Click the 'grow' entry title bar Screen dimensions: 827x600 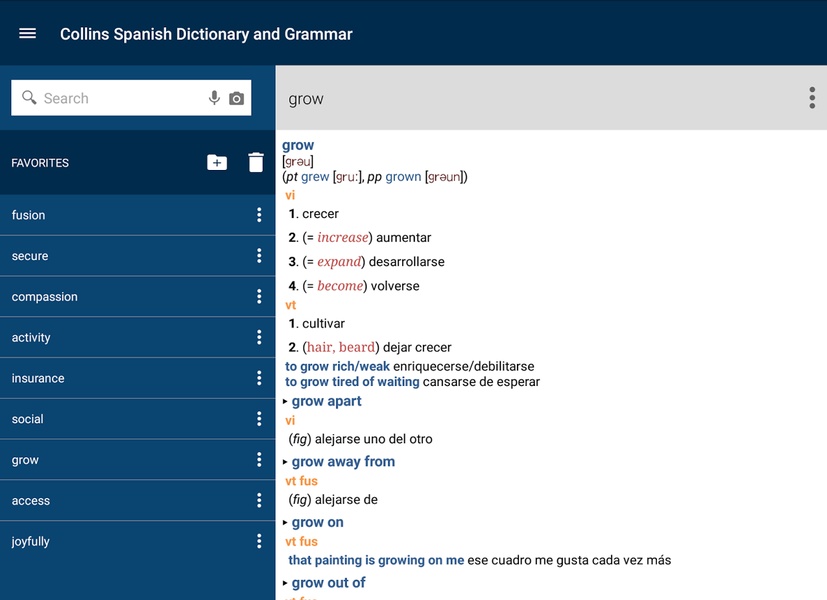click(x=551, y=98)
